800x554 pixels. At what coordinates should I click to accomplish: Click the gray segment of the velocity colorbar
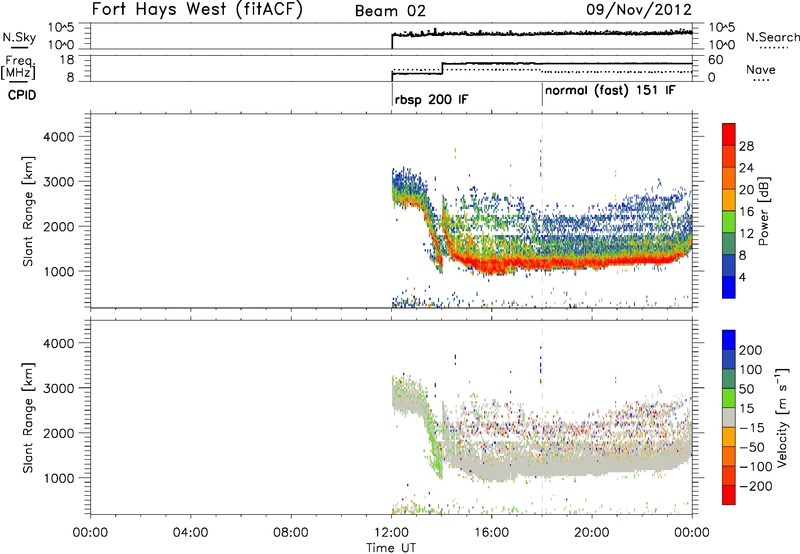[x=729, y=417]
